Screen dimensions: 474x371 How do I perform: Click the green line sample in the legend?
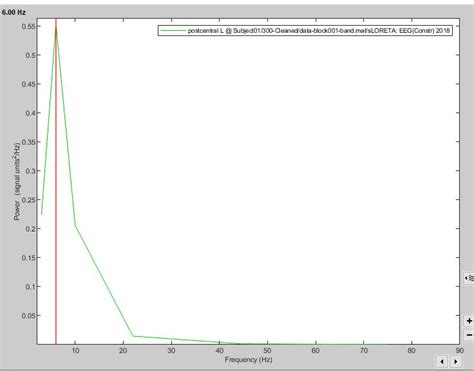173,31
